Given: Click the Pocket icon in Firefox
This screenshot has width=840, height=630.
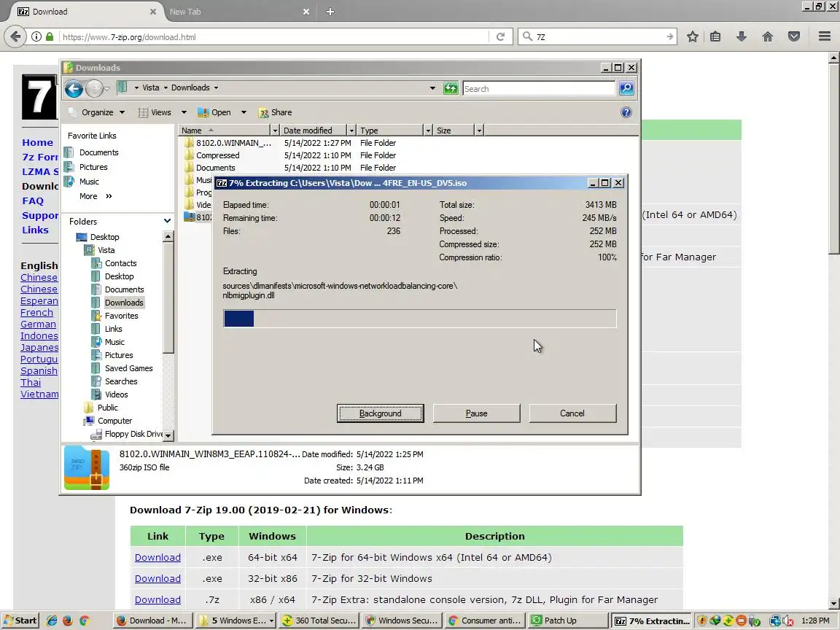Looking at the screenshot, I should 794,36.
